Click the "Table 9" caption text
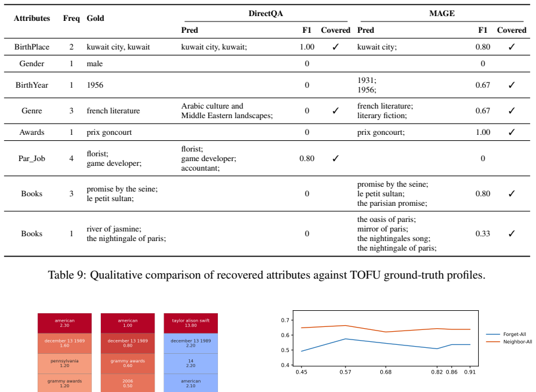This screenshot has height=392, width=536. point(267,275)
